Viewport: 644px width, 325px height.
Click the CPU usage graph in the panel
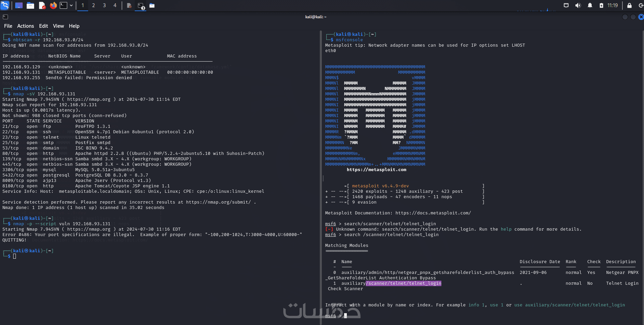click(536, 9)
